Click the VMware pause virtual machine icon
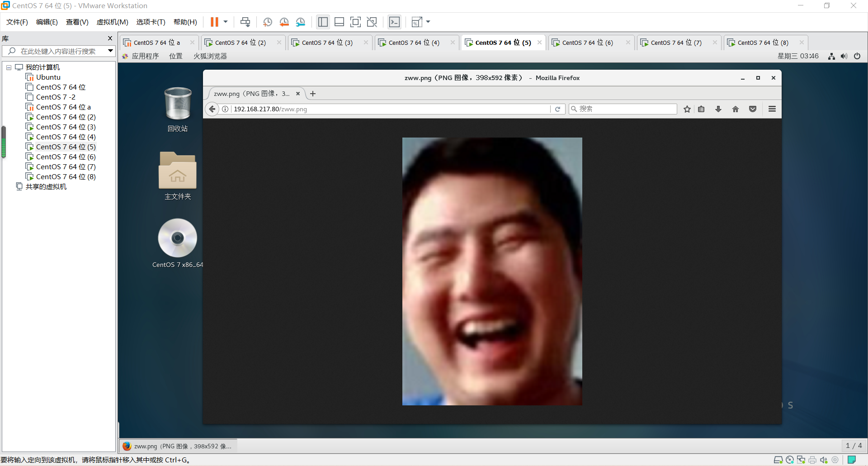The width and height of the screenshot is (868, 466). [x=214, y=22]
